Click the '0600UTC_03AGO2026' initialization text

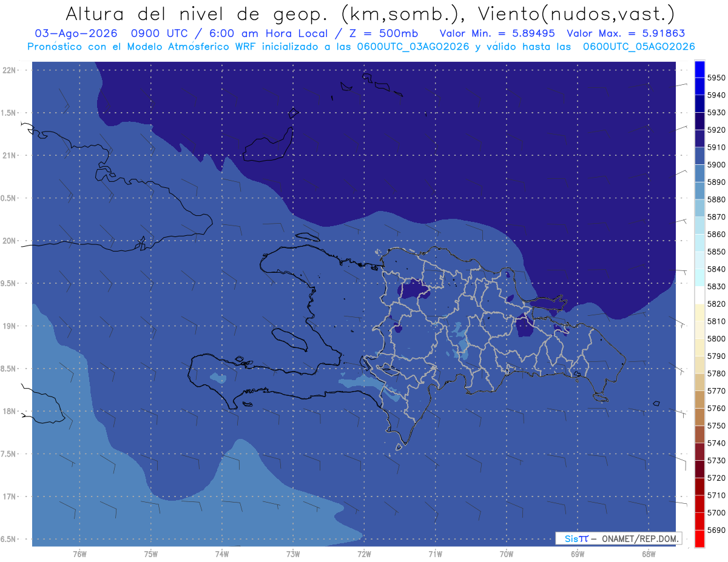click(x=414, y=47)
